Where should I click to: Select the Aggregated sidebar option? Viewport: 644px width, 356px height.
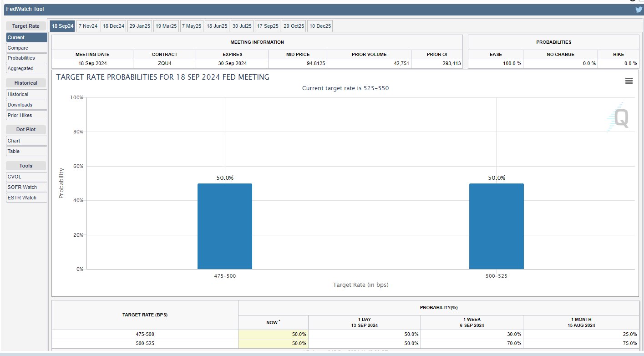26,69
